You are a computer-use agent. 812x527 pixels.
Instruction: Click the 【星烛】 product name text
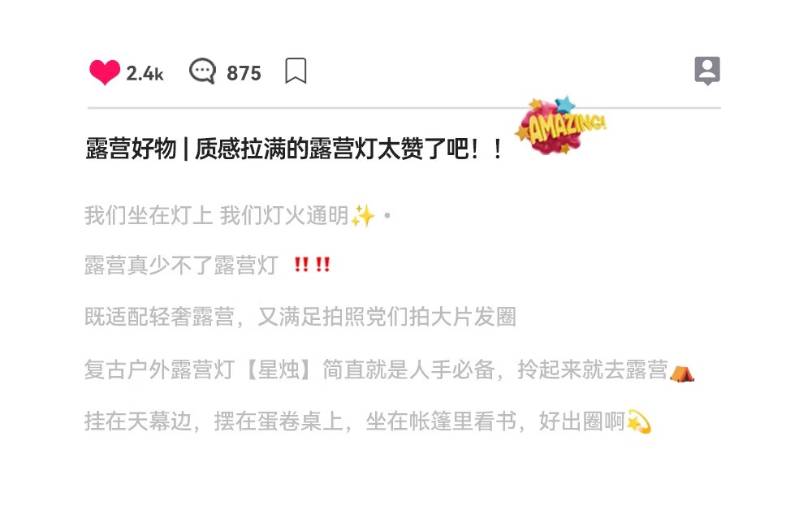(279, 369)
